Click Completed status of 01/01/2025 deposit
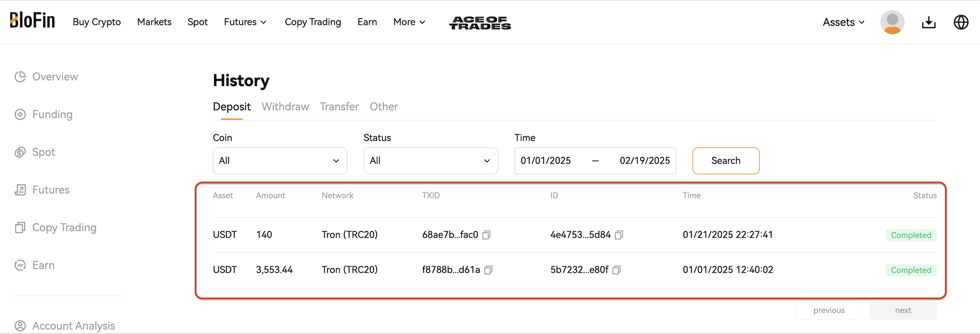 911,270
